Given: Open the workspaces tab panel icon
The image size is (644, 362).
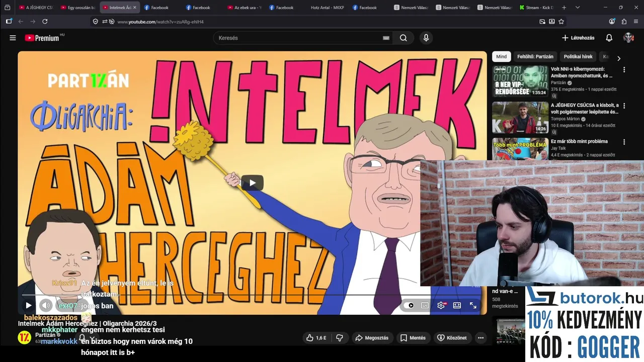Looking at the screenshot, I should click(7, 8).
